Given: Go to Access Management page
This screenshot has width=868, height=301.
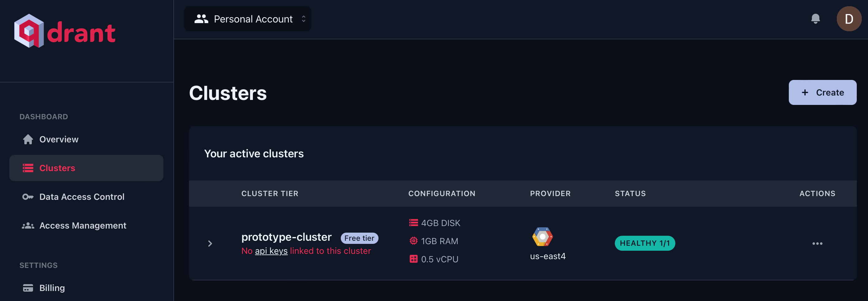Looking at the screenshot, I should tap(83, 225).
